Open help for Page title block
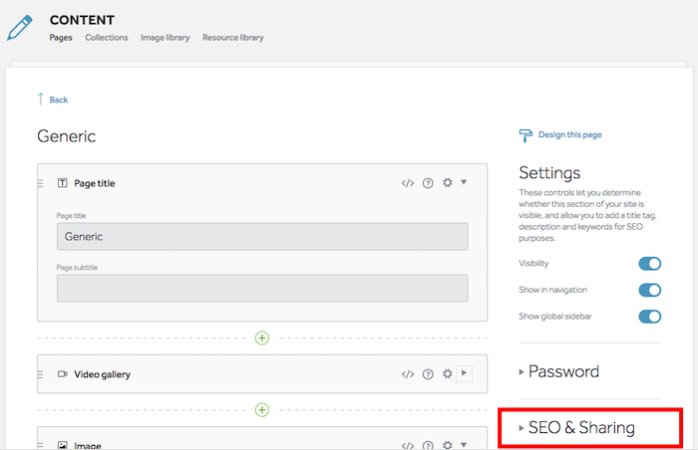 tap(428, 183)
